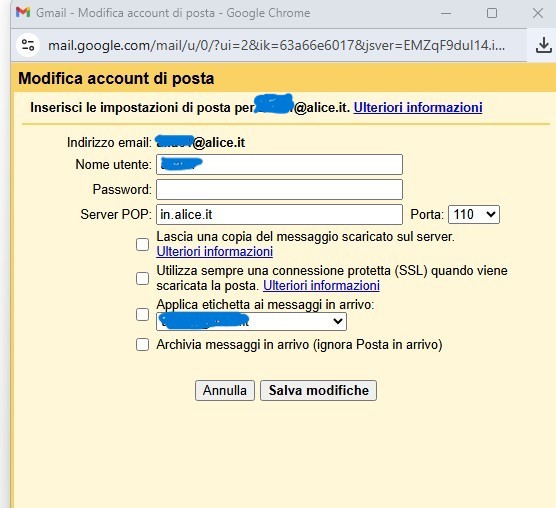The height and width of the screenshot is (508, 556).
Task: Click the Annulla button
Action: (x=225, y=391)
